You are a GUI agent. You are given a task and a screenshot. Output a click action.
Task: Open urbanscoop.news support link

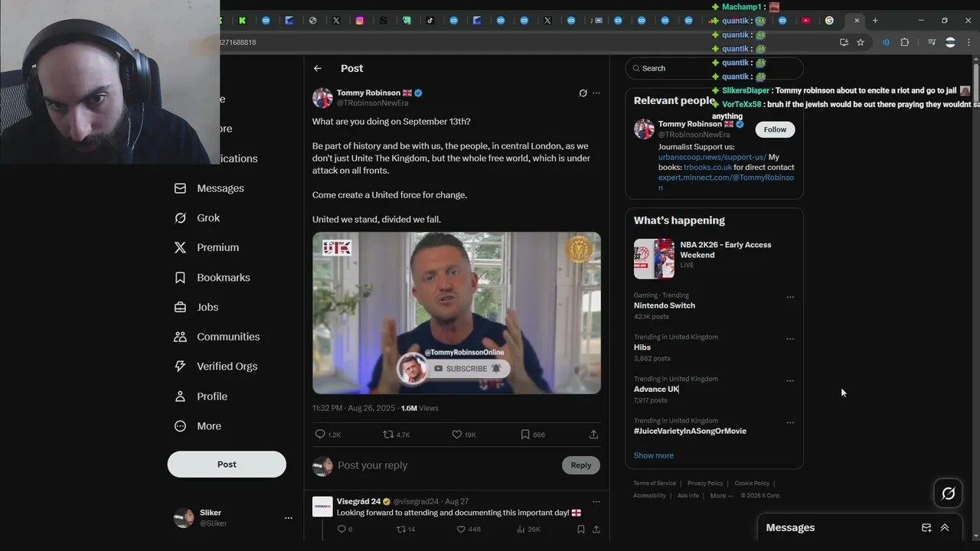(712, 157)
